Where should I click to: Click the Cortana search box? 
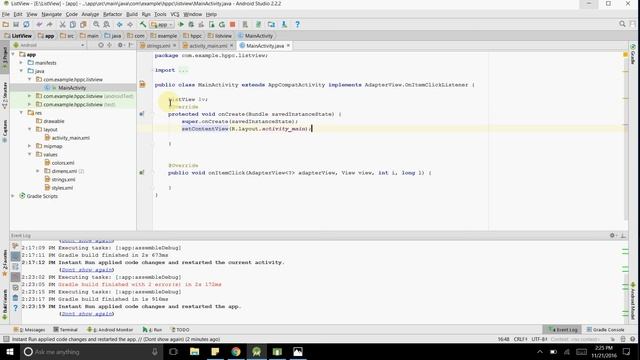90,351
